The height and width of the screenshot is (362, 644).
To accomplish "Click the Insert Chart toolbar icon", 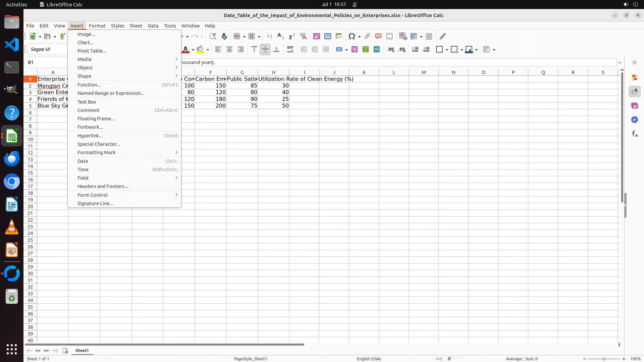I will (328, 36).
